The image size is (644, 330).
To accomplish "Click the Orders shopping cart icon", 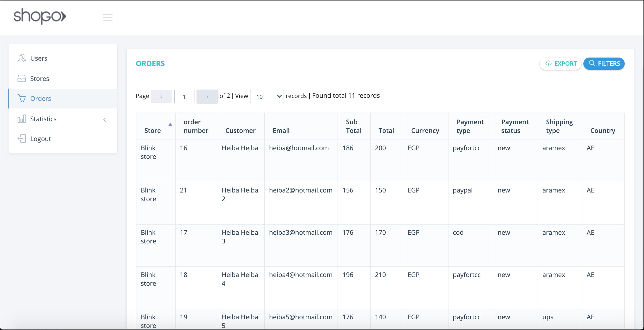I will point(22,98).
